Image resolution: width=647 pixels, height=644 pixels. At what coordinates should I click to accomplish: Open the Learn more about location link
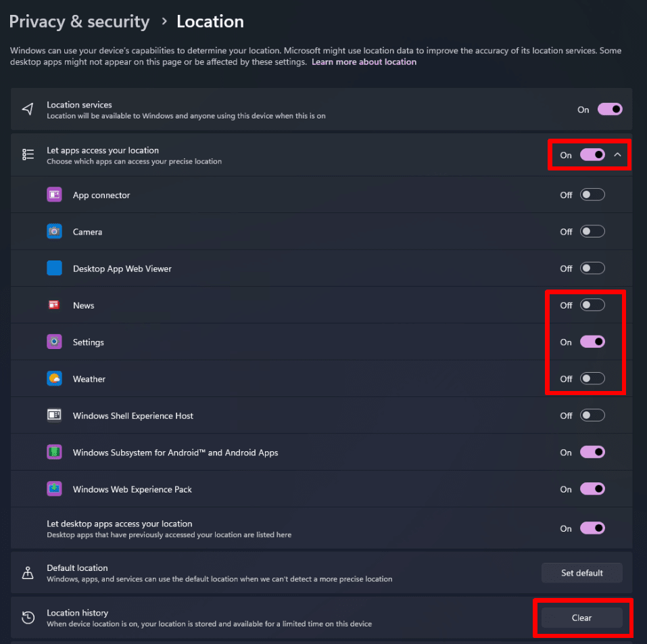click(364, 62)
